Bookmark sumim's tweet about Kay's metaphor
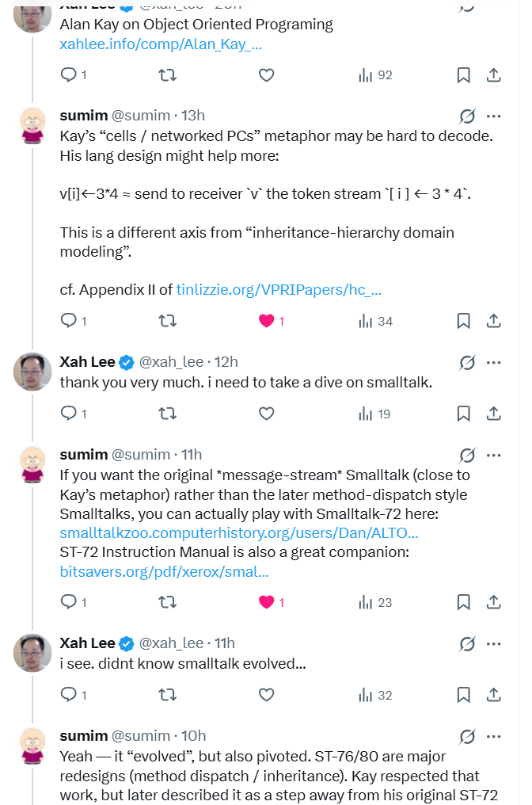The height and width of the screenshot is (805, 532). pyautogui.click(x=464, y=321)
